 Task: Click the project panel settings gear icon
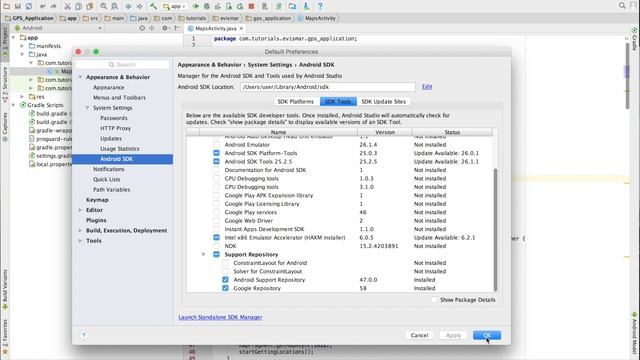165,28
